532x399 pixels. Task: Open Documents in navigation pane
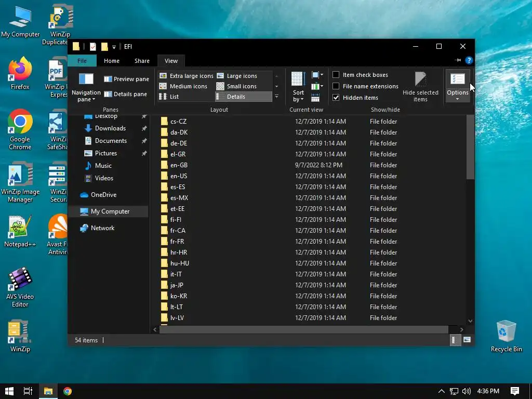[x=111, y=141]
